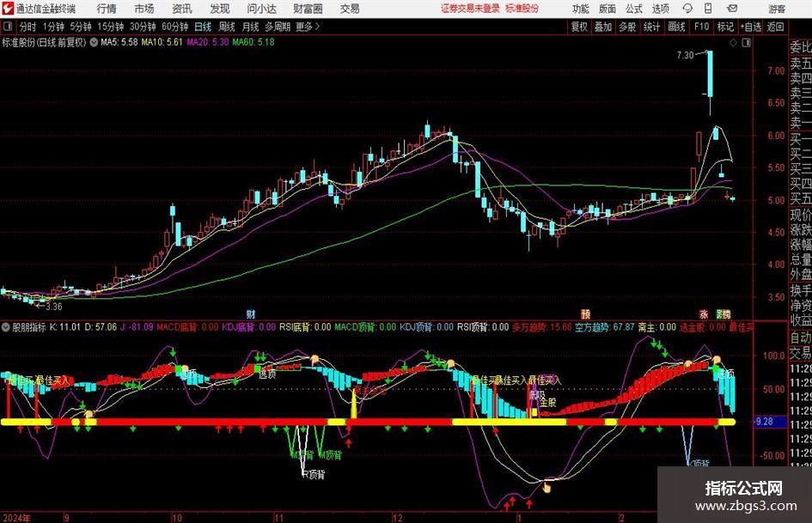Click the red 标准股份 stock name
812x523 pixels.
(522, 9)
